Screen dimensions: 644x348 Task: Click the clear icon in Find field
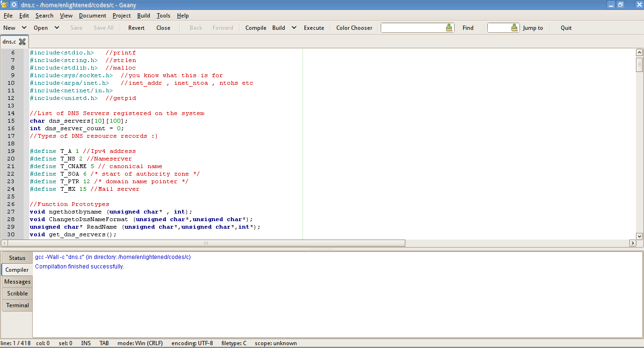[449, 28]
